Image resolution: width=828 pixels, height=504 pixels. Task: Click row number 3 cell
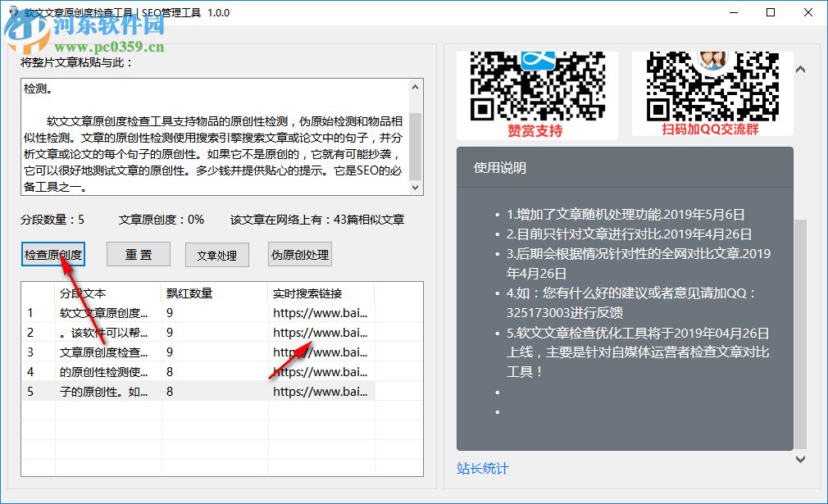pos(30,352)
